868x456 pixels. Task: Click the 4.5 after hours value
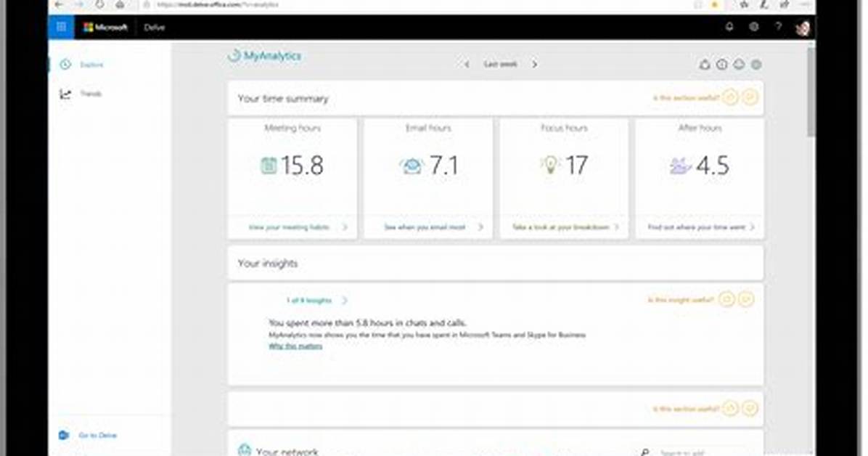tap(713, 166)
